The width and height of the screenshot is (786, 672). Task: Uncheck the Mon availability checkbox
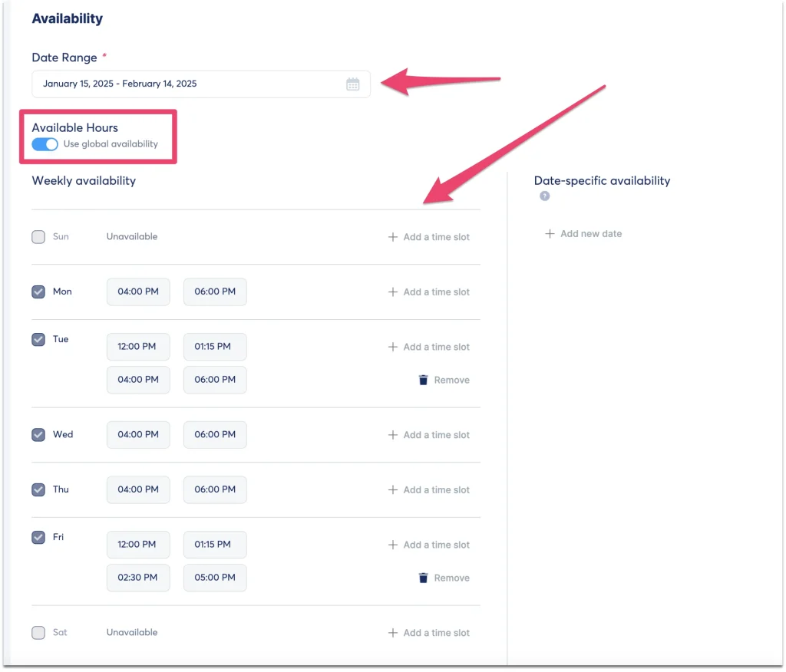[38, 292]
